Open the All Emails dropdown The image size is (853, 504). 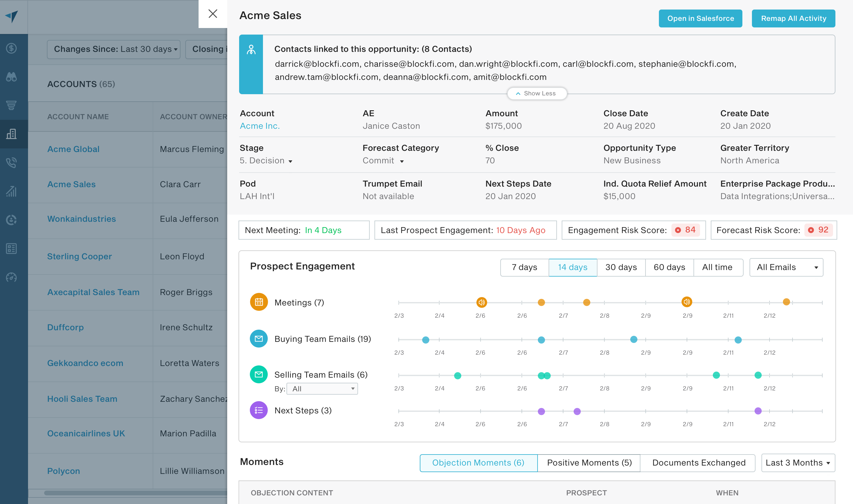pyautogui.click(x=786, y=267)
